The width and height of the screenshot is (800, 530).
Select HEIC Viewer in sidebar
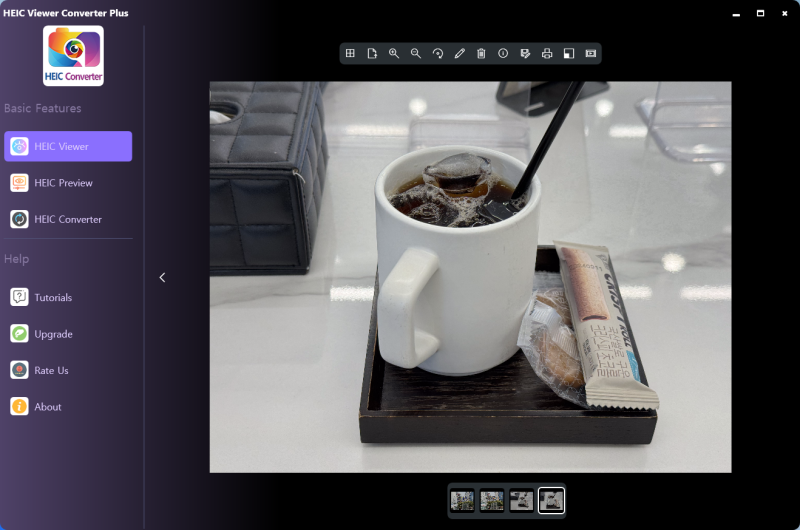pos(68,146)
